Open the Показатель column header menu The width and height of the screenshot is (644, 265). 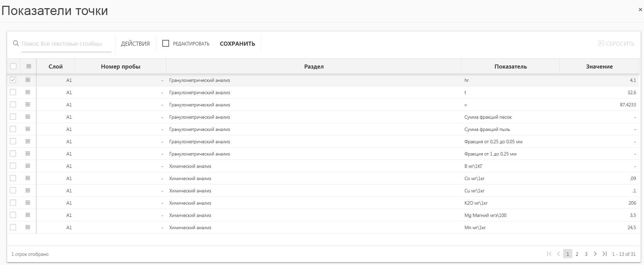[x=510, y=67]
